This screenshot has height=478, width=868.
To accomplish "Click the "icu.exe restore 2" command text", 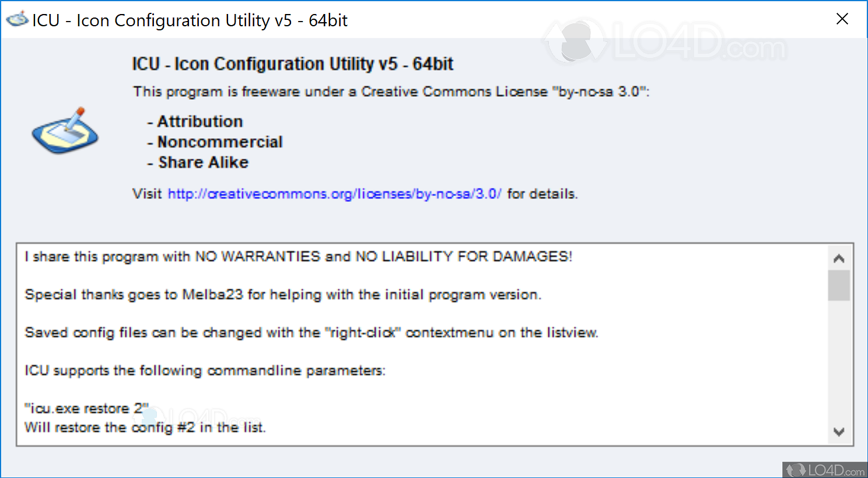I will pos(86,409).
